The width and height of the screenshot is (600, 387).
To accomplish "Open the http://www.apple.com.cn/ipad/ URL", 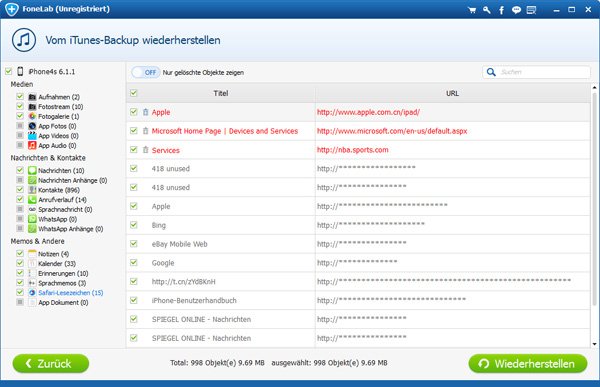I will tap(368, 112).
